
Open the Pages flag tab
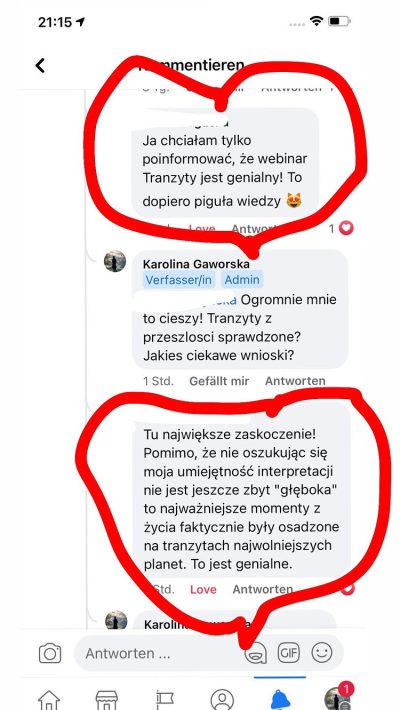(165, 700)
